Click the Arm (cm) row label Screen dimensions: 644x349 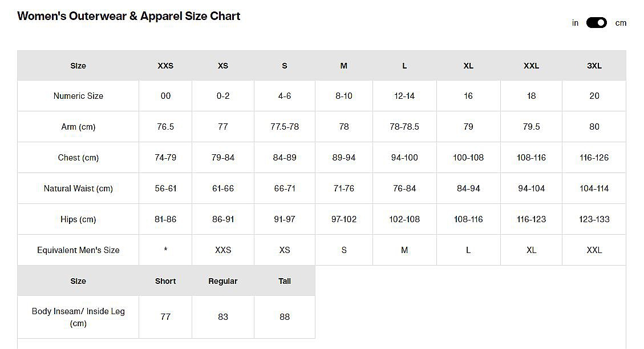78,127
